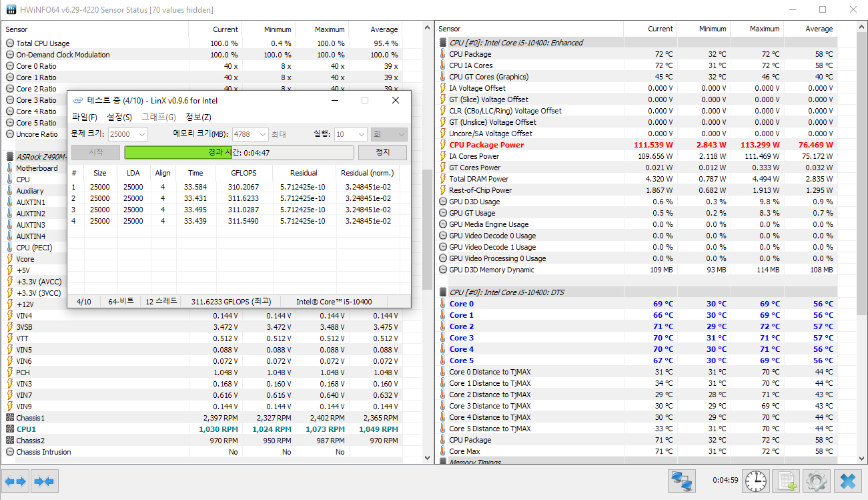Click the chip icon beside the i5-10400 Enhanced header
This screenshot has height=500, width=868.
[443, 43]
